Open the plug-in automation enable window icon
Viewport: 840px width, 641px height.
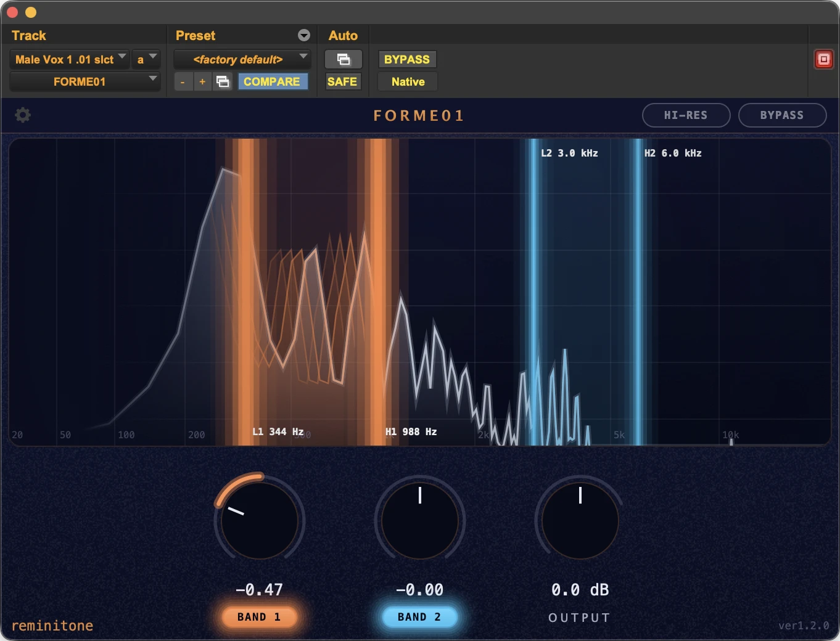tap(344, 59)
